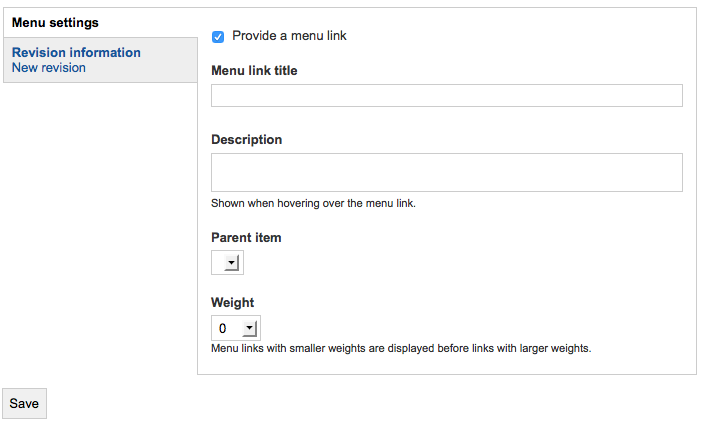Select the value 0 shown in Weight
The image size is (701, 424).
pyautogui.click(x=223, y=329)
